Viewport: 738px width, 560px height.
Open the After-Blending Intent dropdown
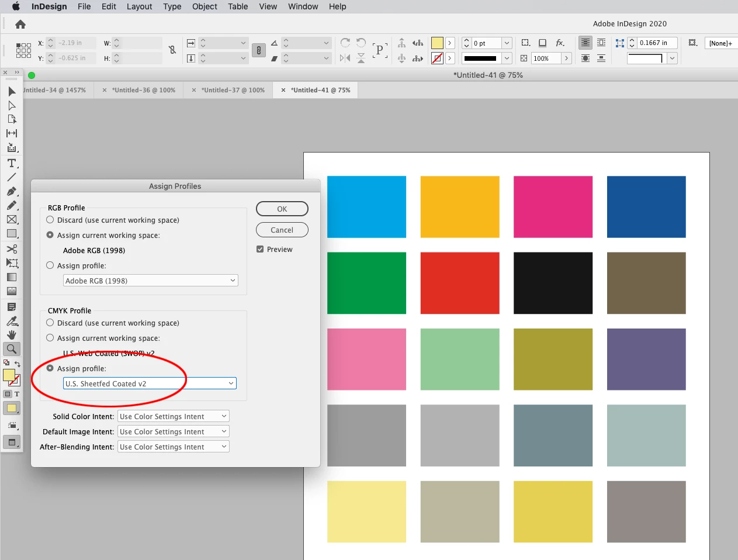[x=174, y=447]
